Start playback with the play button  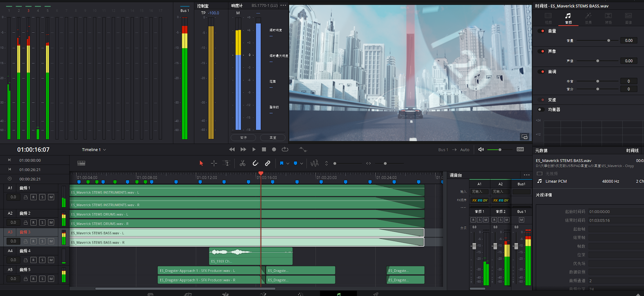coord(254,149)
